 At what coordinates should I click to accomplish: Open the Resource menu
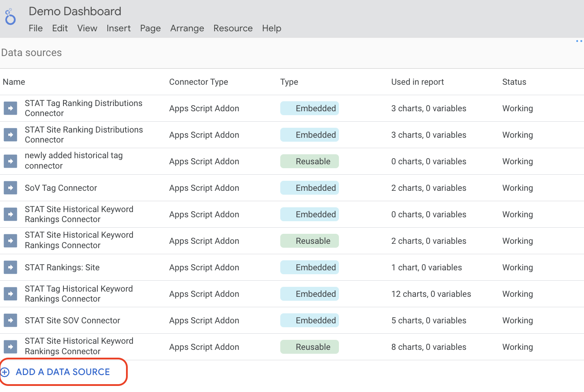233,28
